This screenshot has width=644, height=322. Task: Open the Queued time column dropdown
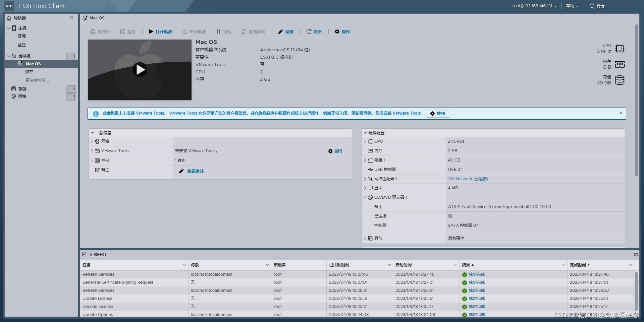[389, 265]
